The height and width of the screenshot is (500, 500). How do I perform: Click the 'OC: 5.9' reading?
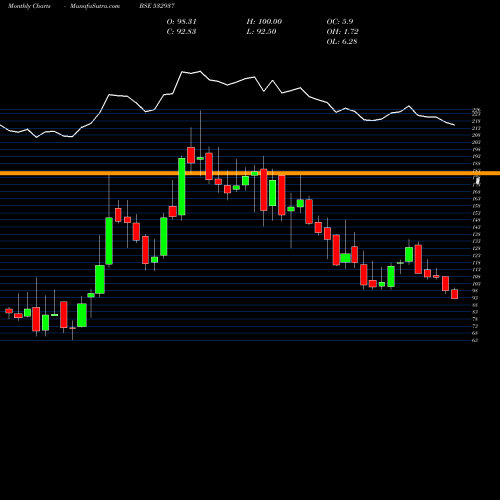point(340,22)
